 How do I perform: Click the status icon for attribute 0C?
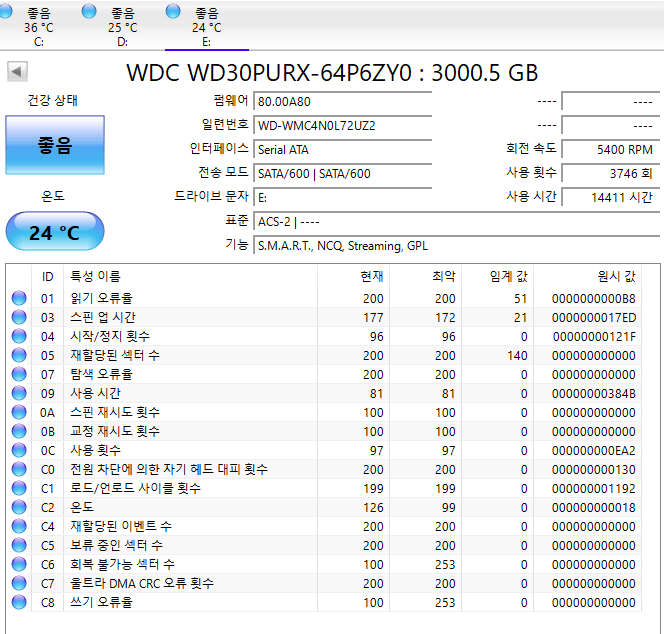pos(19,450)
